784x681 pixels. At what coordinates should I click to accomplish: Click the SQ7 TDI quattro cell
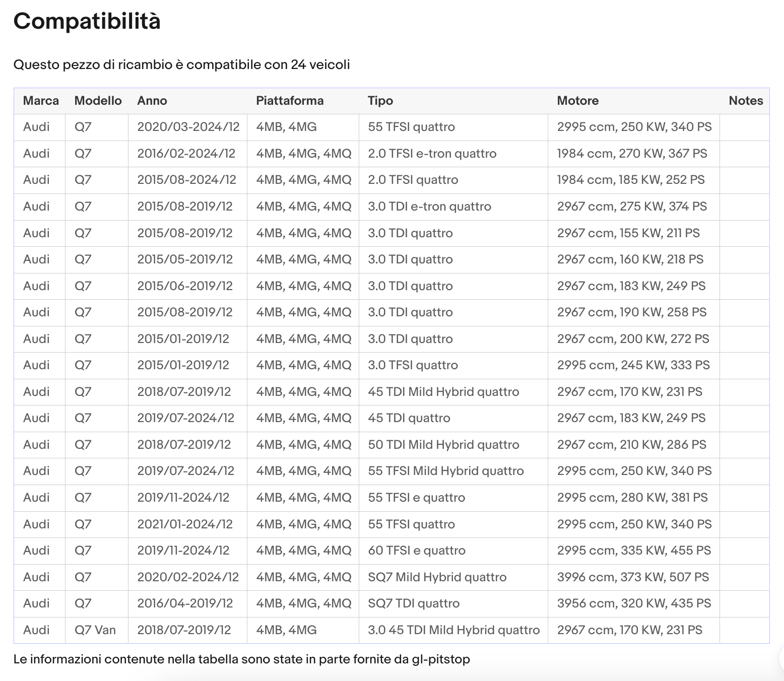pyautogui.click(x=453, y=603)
